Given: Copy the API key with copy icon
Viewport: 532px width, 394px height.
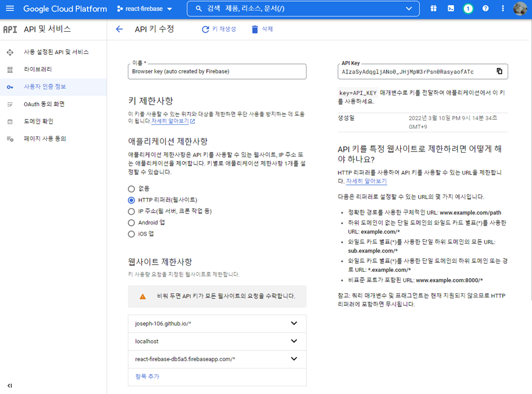Looking at the screenshot, I should click(x=499, y=71).
